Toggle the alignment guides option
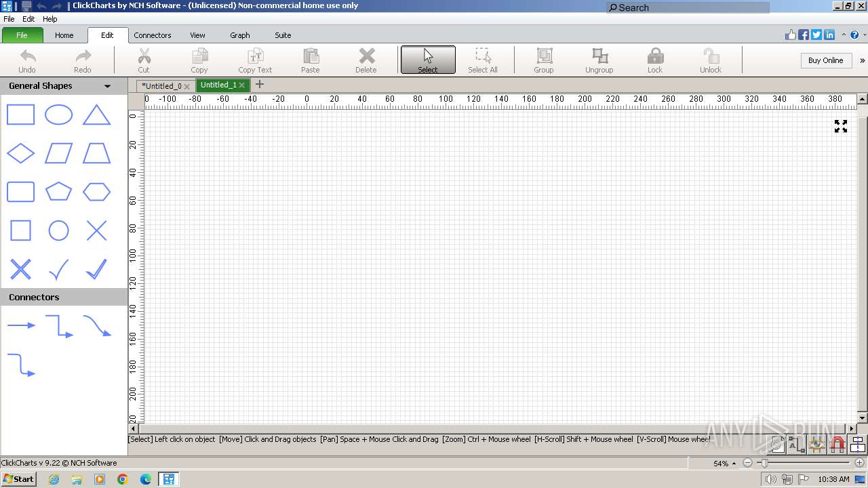 (858, 445)
